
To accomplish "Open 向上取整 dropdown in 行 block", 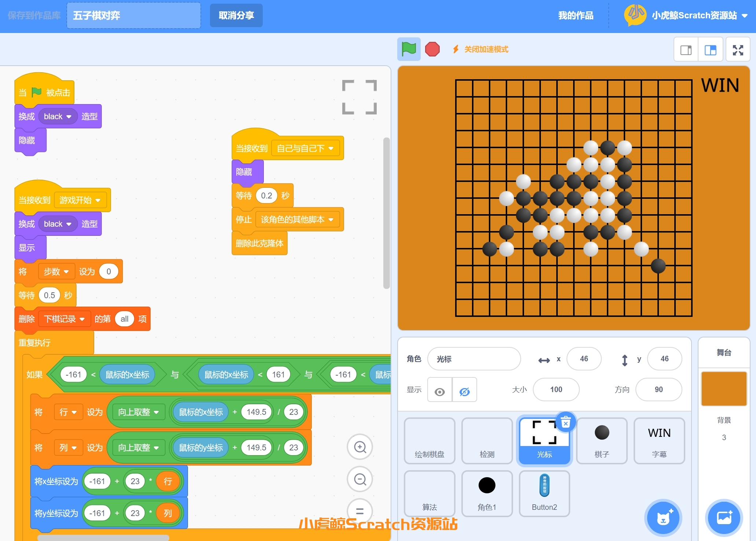I will coord(138,412).
